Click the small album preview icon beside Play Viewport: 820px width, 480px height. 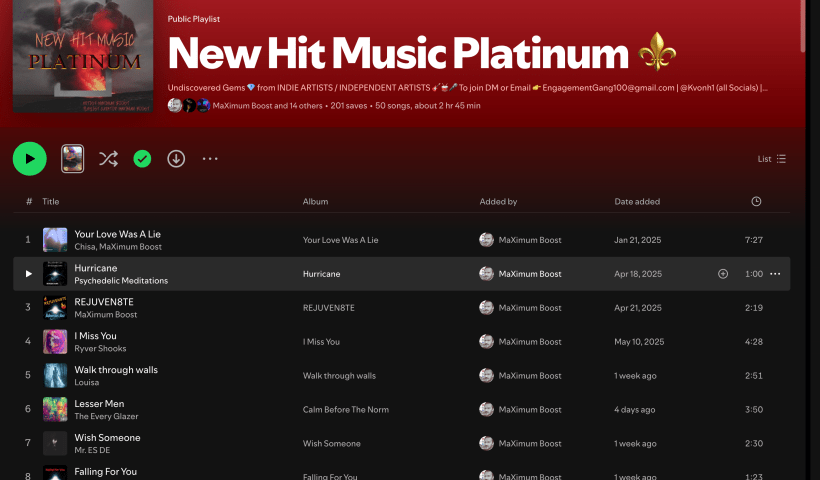pyautogui.click(x=73, y=158)
